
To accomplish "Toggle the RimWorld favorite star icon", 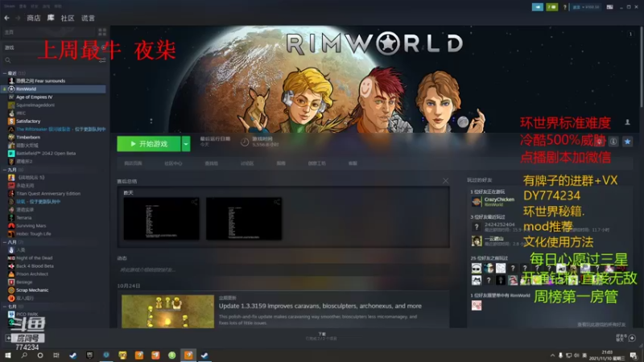I will 627,142.
